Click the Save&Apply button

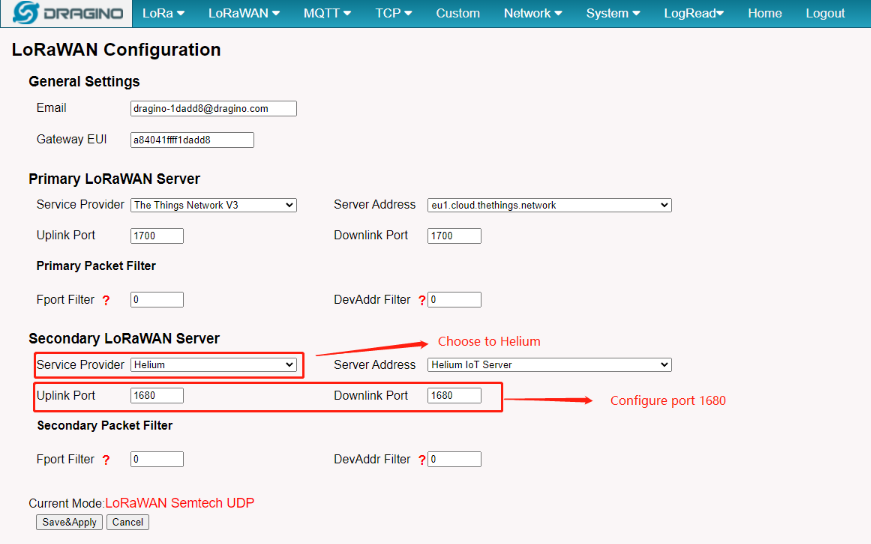point(69,522)
